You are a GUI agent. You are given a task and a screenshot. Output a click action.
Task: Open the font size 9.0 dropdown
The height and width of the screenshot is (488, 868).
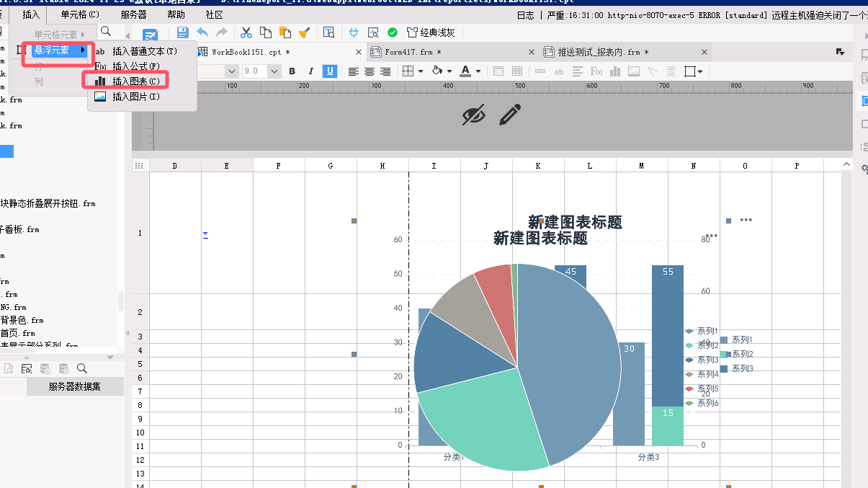274,71
